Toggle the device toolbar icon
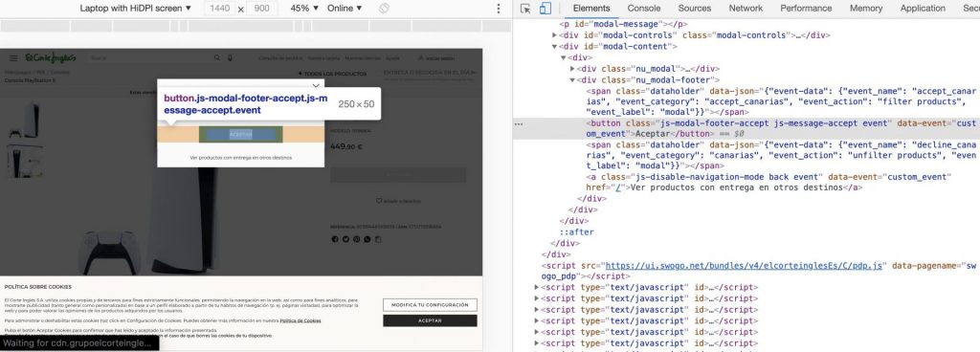980x352 pixels. (545, 8)
